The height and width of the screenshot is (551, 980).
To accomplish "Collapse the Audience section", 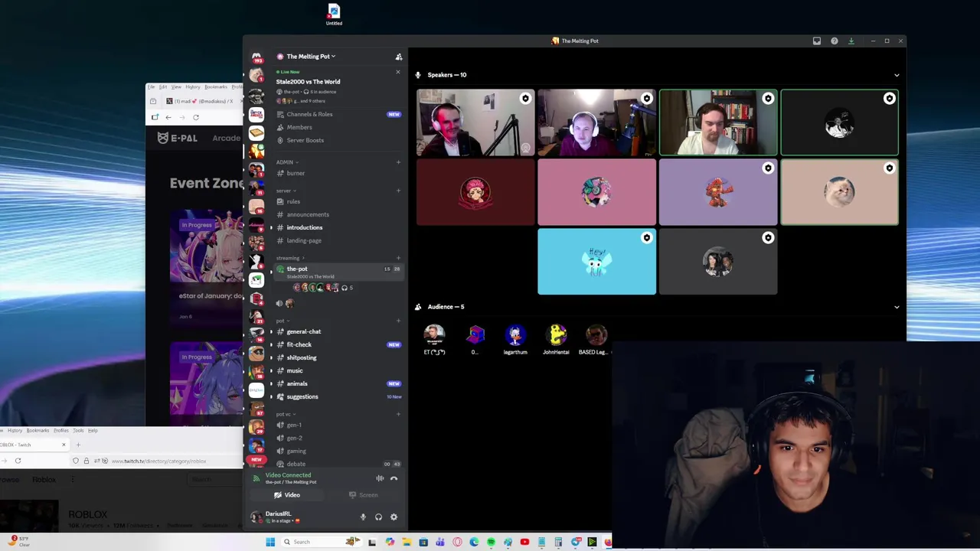I will pyautogui.click(x=897, y=307).
